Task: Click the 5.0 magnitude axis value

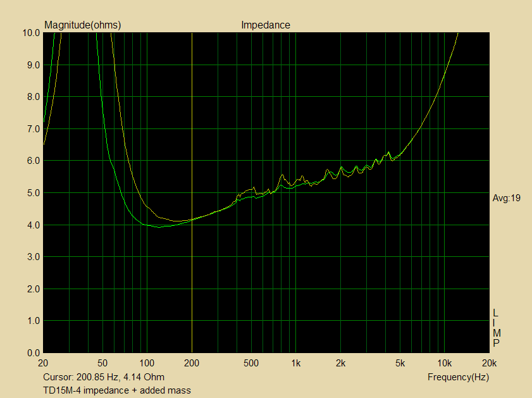Action: click(34, 193)
